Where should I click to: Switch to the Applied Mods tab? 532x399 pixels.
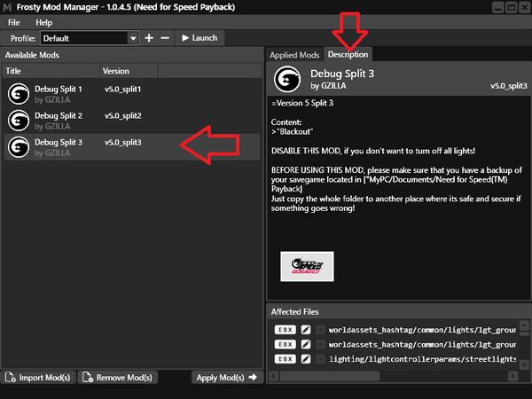click(294, 55)
